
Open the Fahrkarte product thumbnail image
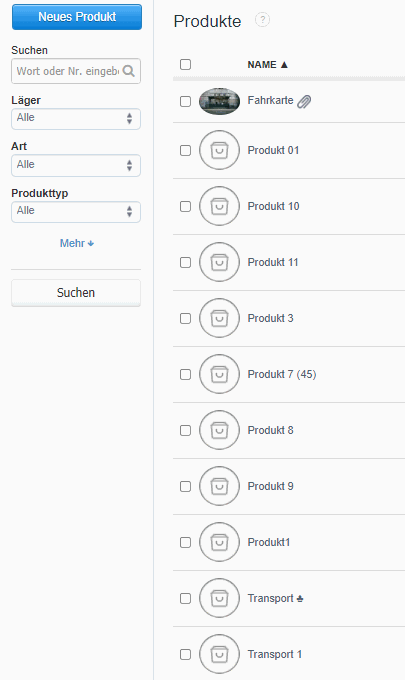tap(219, 101)
